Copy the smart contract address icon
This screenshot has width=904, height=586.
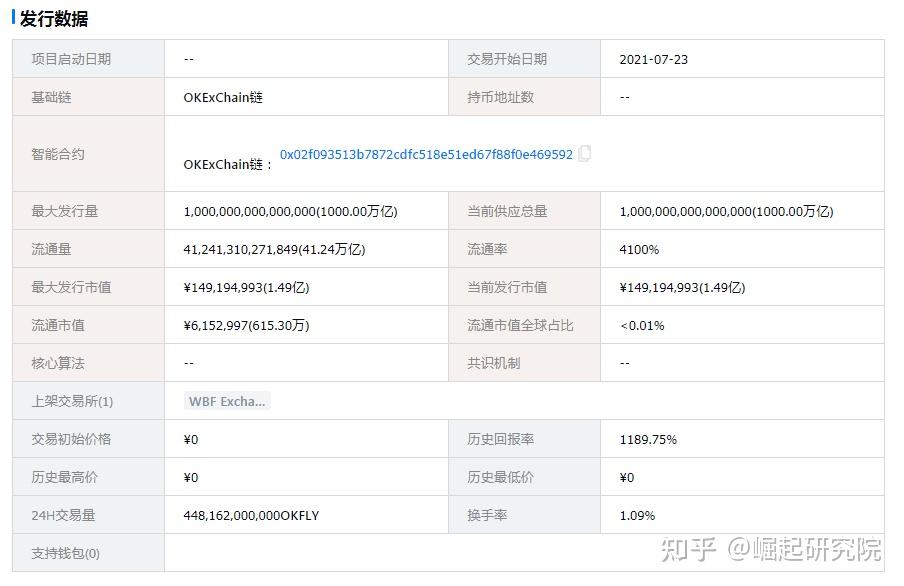pyautogui.click(x=584, y=153)
